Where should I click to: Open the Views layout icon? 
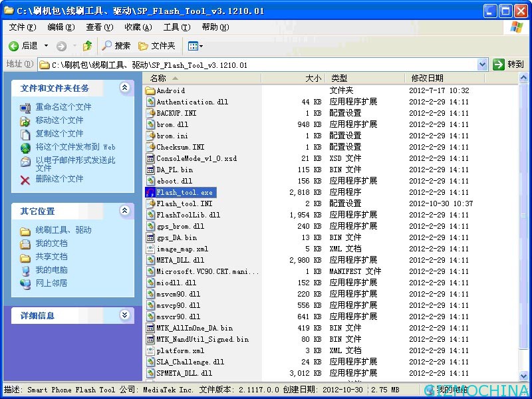pos(193,46)
